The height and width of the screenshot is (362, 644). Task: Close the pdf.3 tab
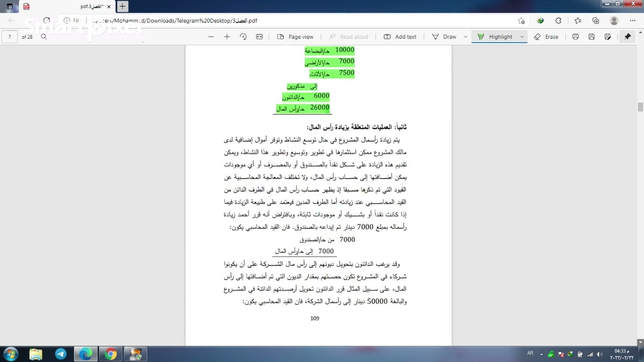click(x=109, y=7)
